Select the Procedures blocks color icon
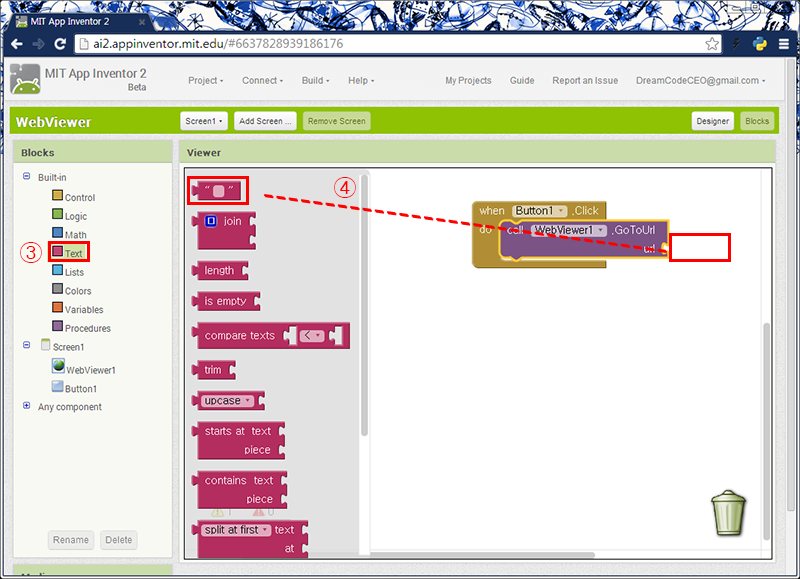Image resolution: width=800 pixels, height=579 pixels. 57,326
